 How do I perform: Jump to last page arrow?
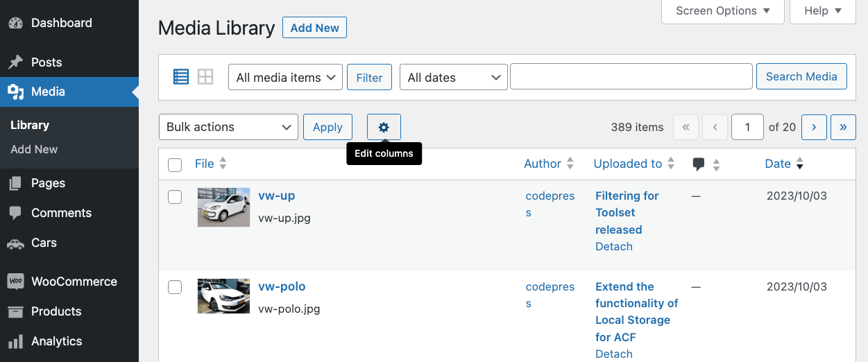click(843, 127)
